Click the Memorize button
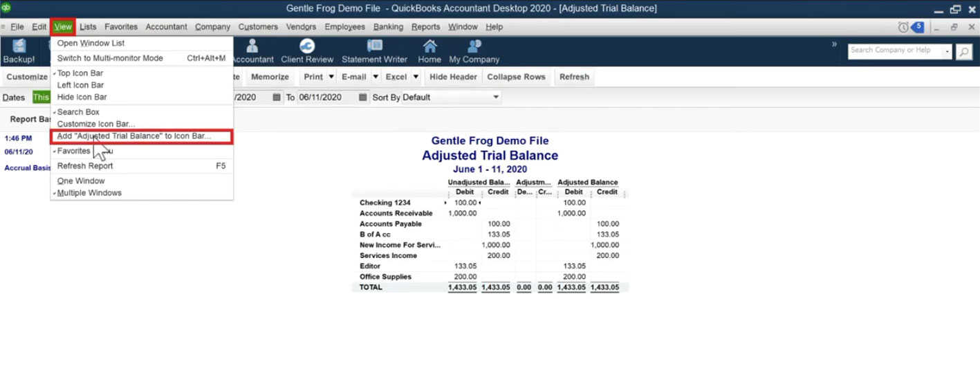Image resolution: width=980 pixels, height=386 pixels. point(270,77)
